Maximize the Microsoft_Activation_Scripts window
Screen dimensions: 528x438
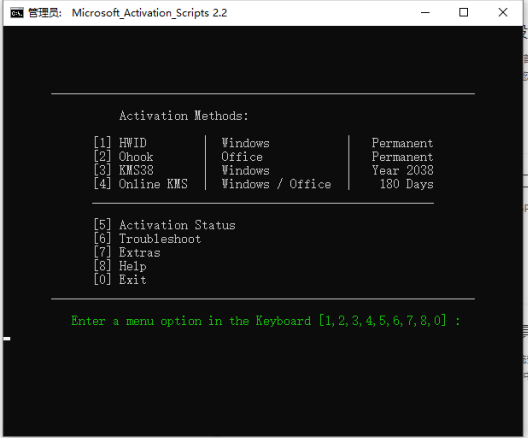tap(464, 13)
